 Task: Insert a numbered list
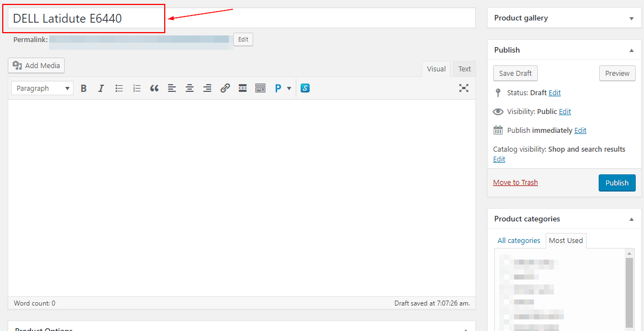click(137, 88)
